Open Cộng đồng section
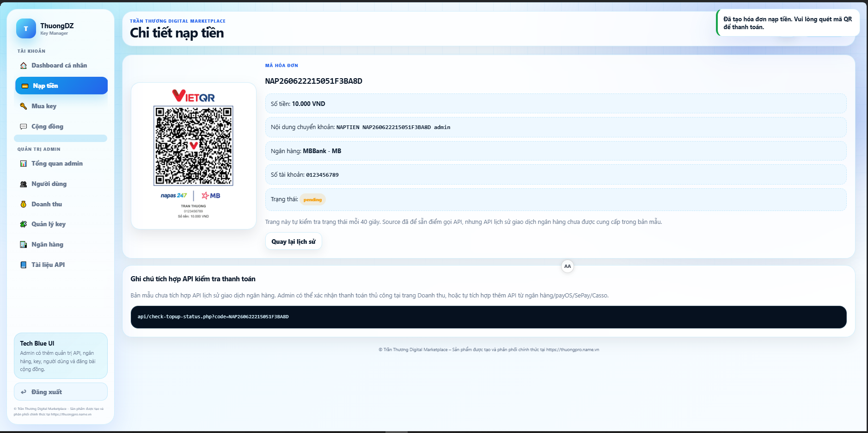Image resolution: width=868 pixels, height=433 pixels. [x=61, y=127]
